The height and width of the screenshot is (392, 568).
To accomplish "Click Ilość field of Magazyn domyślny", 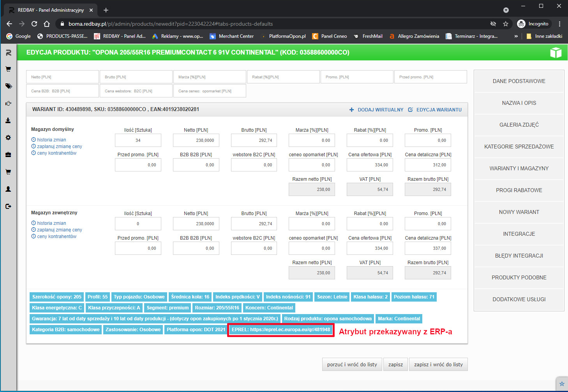I will 138,140.
